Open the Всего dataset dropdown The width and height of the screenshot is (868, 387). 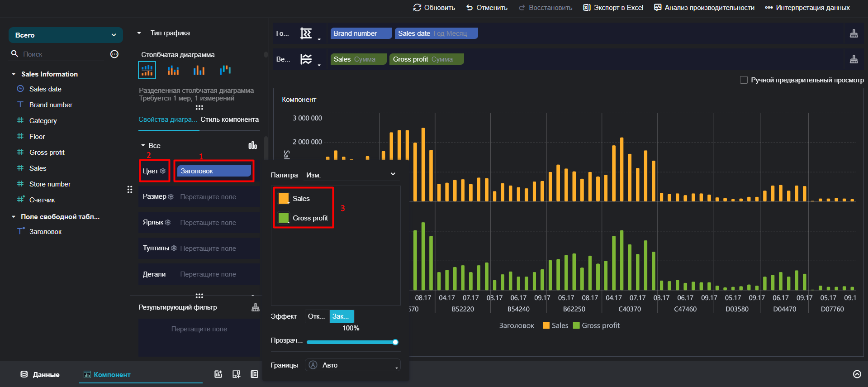pos(66,35)
